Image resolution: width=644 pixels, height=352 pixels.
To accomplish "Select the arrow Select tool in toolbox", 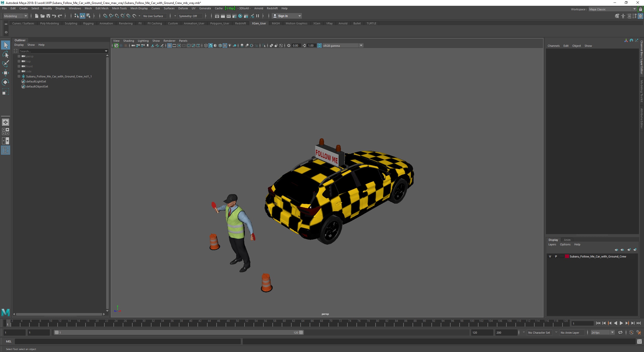I will click(x=6, y=45).
